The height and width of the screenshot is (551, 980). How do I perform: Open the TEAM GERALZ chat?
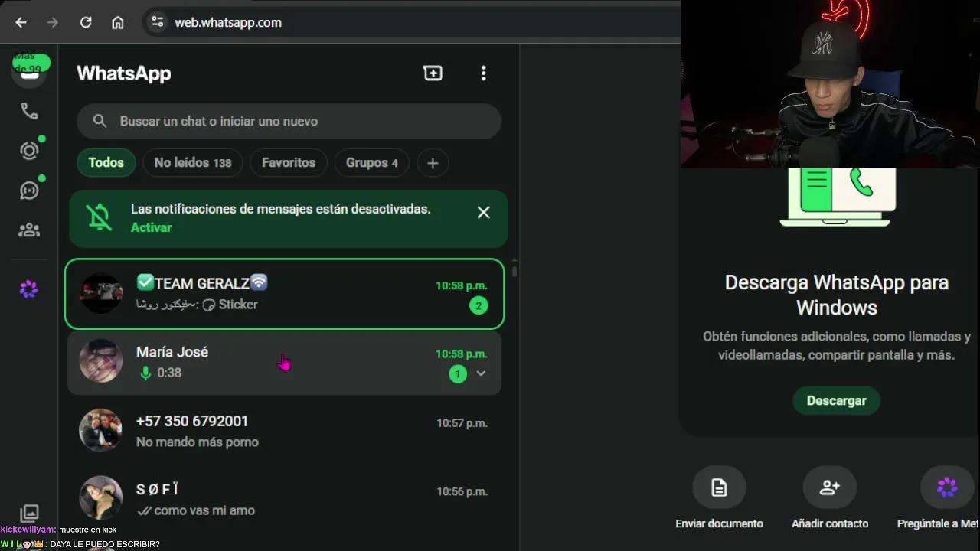[x=285, y=294]
